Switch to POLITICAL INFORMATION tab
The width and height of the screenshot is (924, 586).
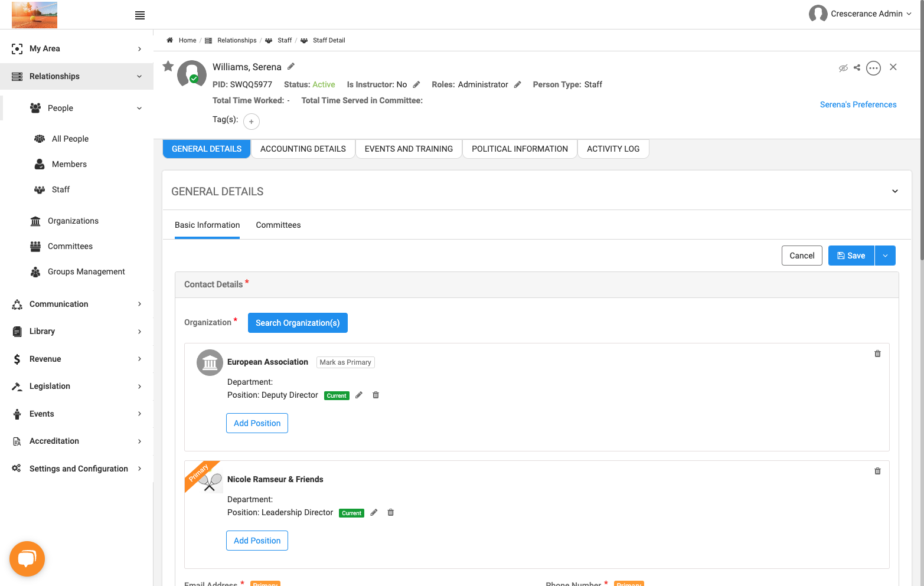pyautogui.click(x=520, y=149)
